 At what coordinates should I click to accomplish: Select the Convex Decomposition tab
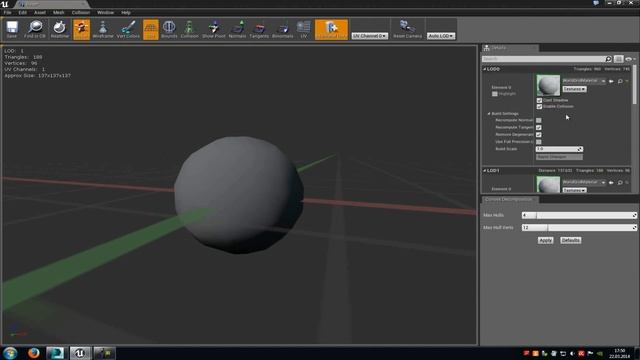point(510,199)
